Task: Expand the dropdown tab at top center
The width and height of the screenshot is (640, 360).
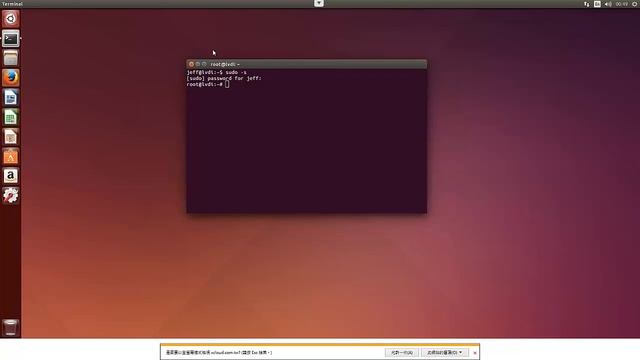Action: tap(319, 3)
